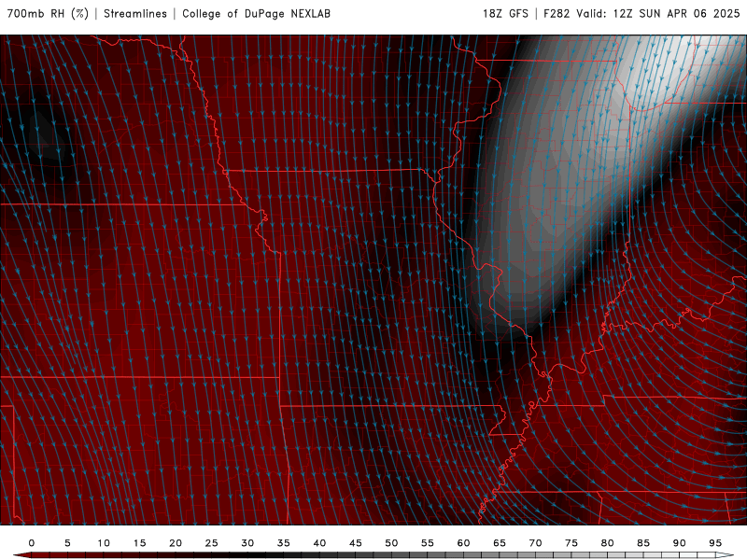Click the '30' label on the legend
Viewport: 747px width, 560px height.
coord(247,543)
